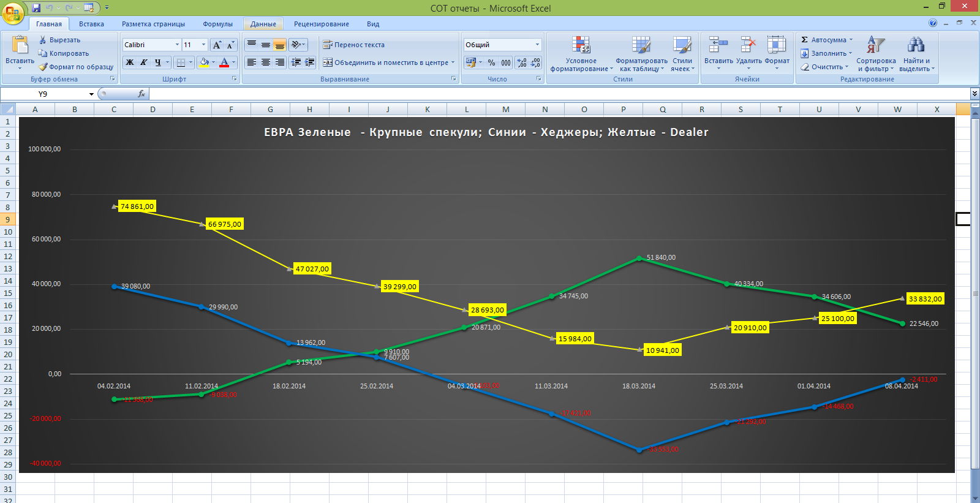Open Стили ячеек gallery

[x=682, y=54]
